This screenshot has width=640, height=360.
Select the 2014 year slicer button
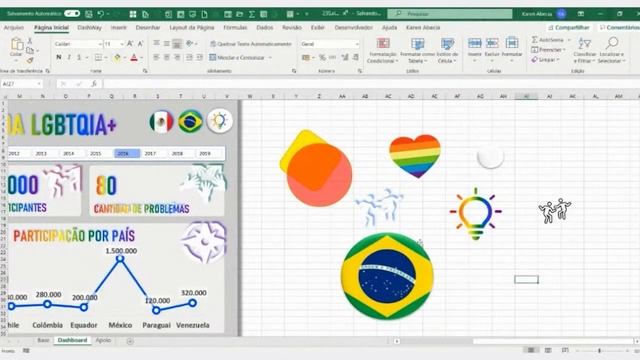[x=69, y=153]
